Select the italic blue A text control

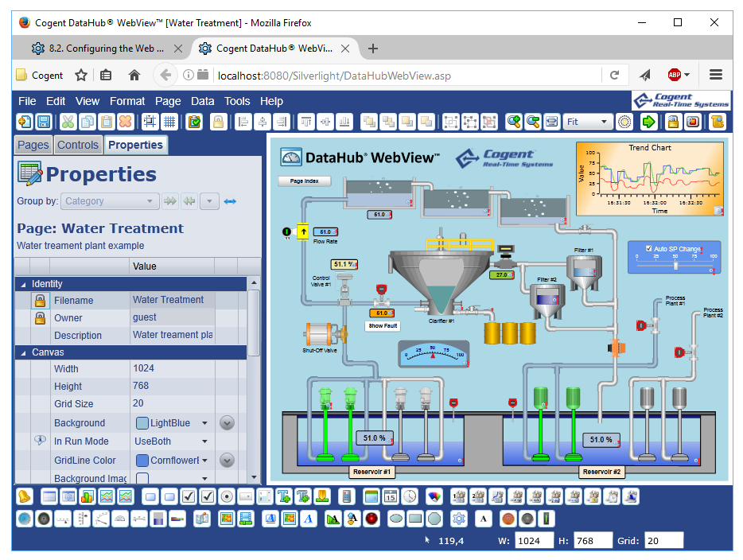pos(309,519)
